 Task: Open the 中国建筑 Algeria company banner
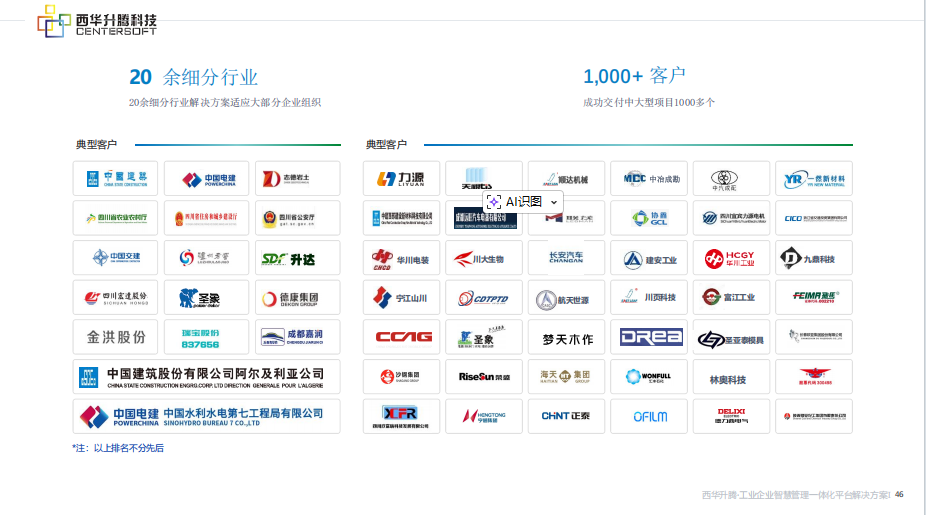(x=206, y=377)
